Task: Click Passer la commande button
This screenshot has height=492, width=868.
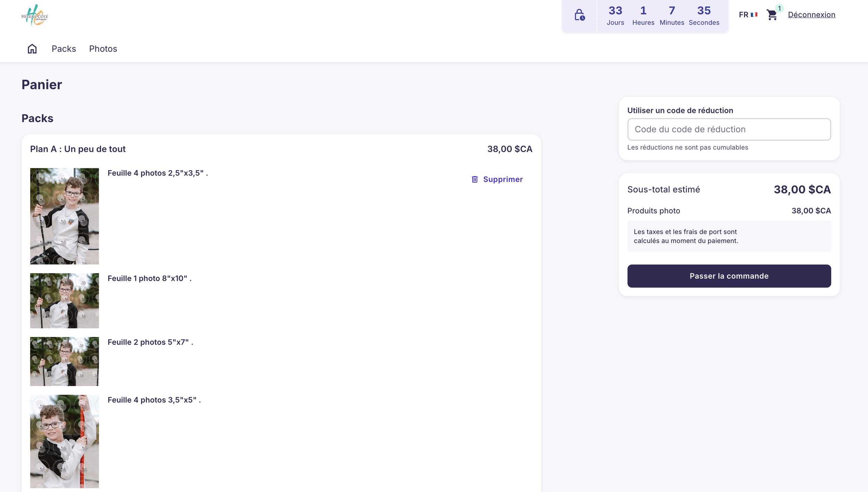Action: (x=729, y=276)
